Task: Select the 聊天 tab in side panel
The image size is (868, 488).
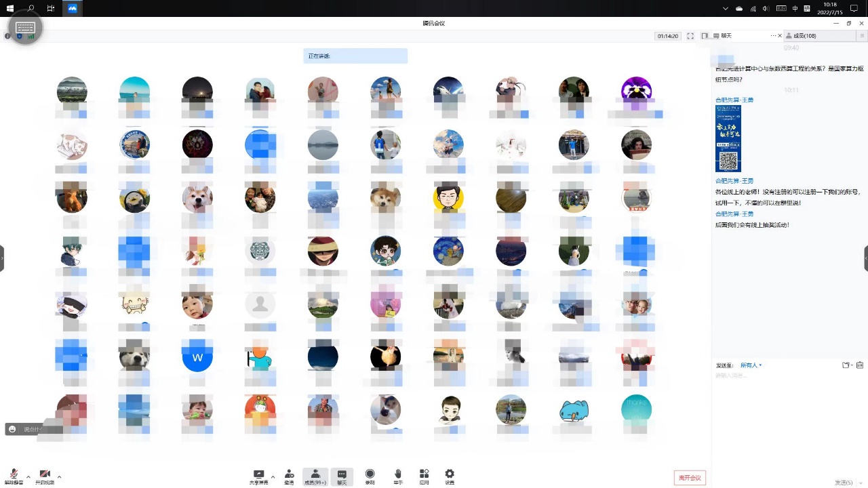Action: tap(726, 36)
